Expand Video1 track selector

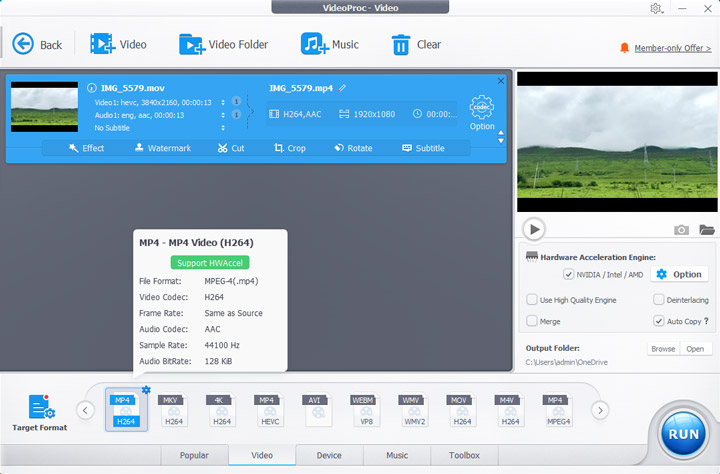click(223, 102)
